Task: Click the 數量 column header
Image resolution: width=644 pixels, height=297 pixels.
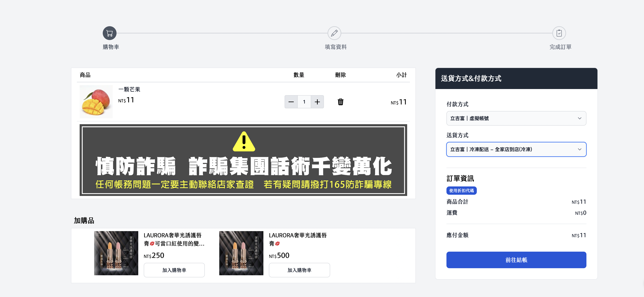Action: (x=299, y=75)
